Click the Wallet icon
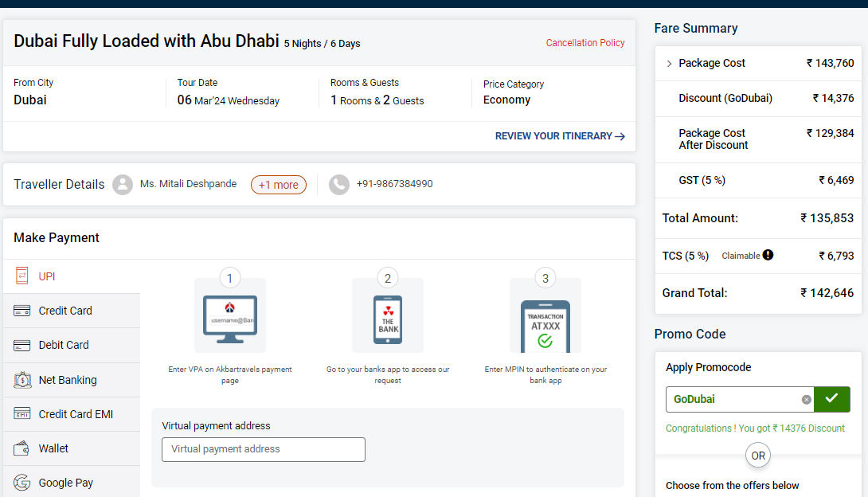Image resolution: width=868 pixels, height=497 pixels. pos(22,448)
